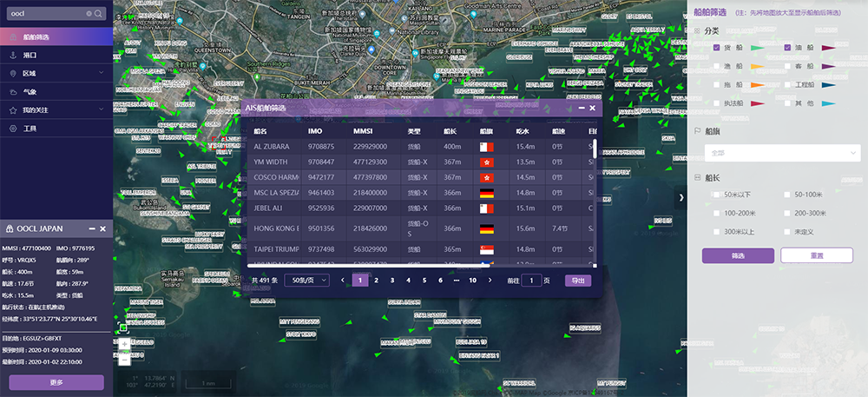
Task: Zoom out the map with minus button
Action: (x=124, y=358)
